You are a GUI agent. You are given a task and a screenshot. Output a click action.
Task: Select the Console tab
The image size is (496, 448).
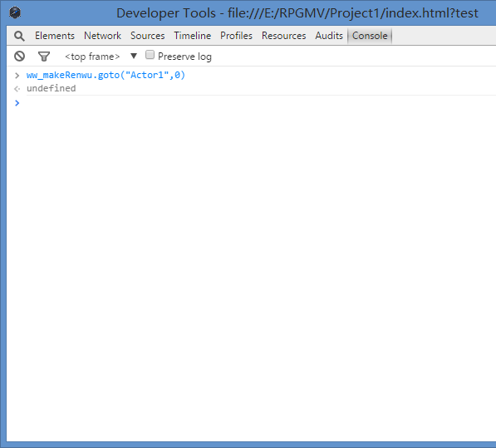point(370,36)
